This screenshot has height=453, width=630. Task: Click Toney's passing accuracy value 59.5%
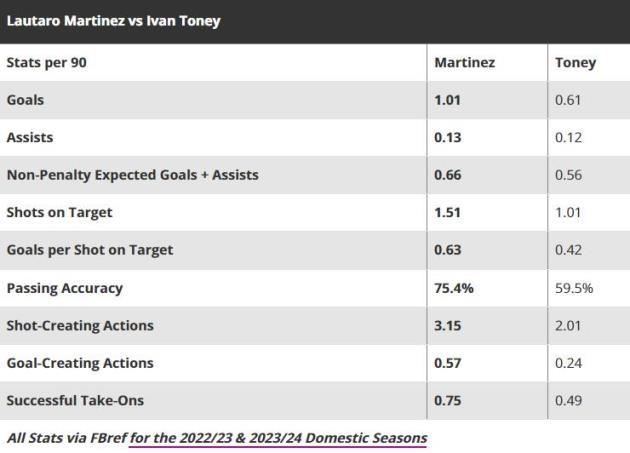pyautogui.click(x=574, y=288)
